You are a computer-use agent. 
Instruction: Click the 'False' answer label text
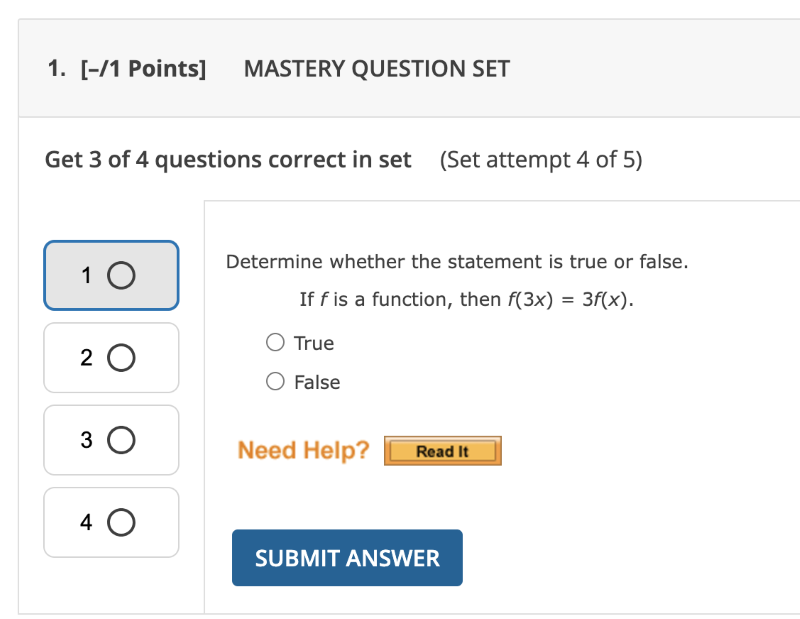(317, 382)
